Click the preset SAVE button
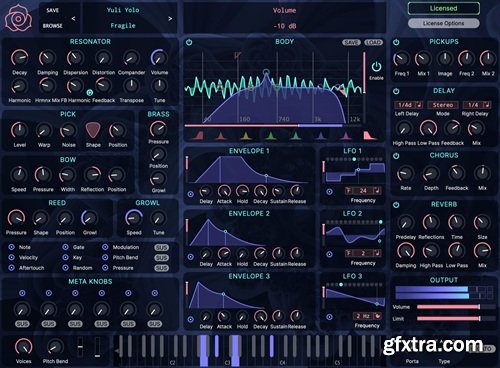 click(x=52, y=10)
